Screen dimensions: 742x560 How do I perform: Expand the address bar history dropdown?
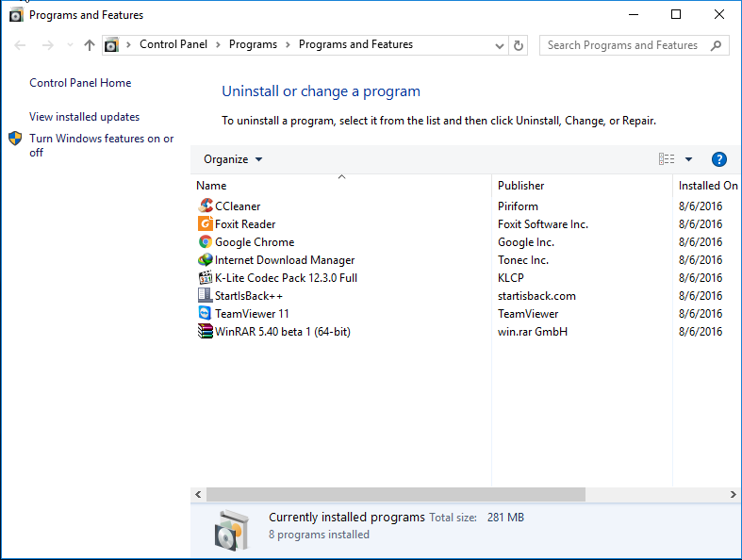click(x=500, y=46)
